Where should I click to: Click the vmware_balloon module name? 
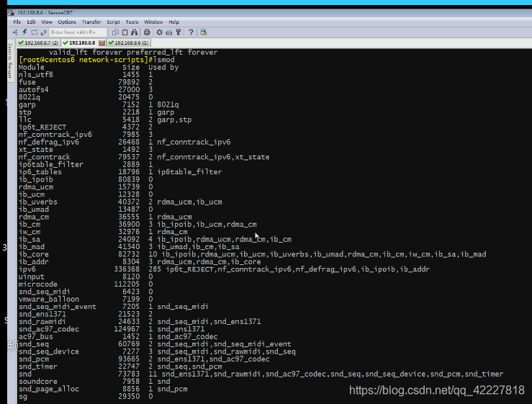click(49, 299)
